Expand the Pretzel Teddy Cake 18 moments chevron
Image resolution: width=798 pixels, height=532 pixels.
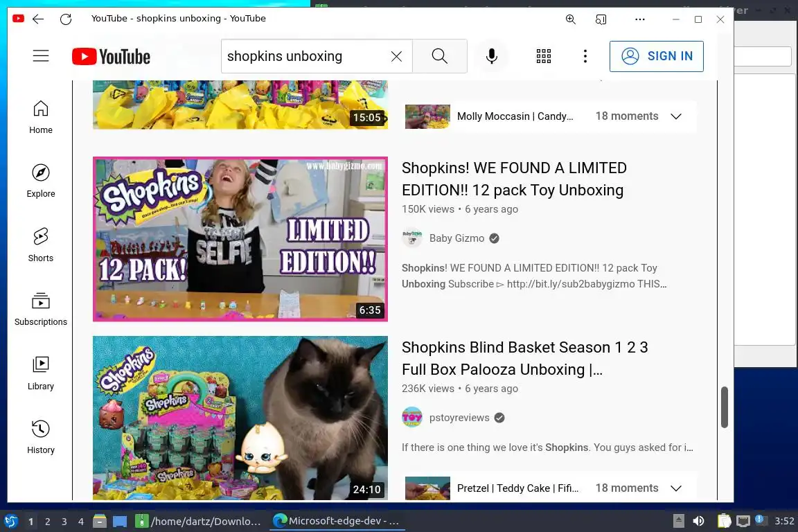[676, 488]
